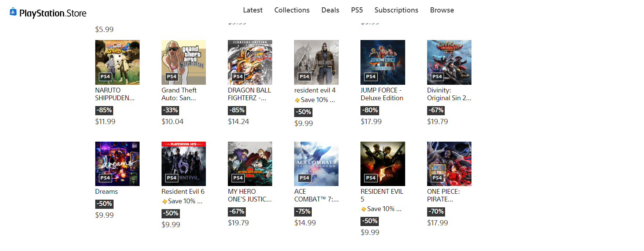Open Subscriptions from top navigation
Image resolution: width=644 pixels, height=251 pixels.
click(x=396, y=10)
